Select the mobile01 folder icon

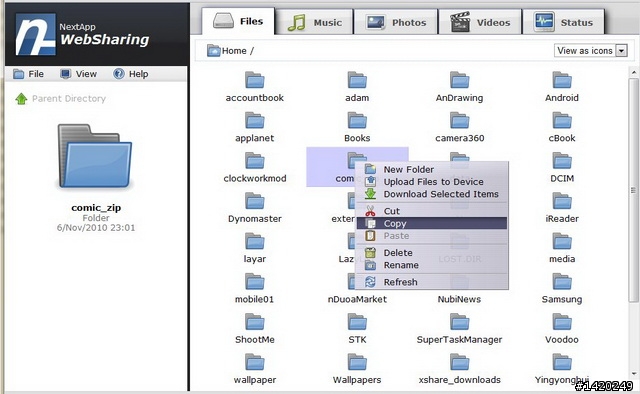(x=255, y=282)
